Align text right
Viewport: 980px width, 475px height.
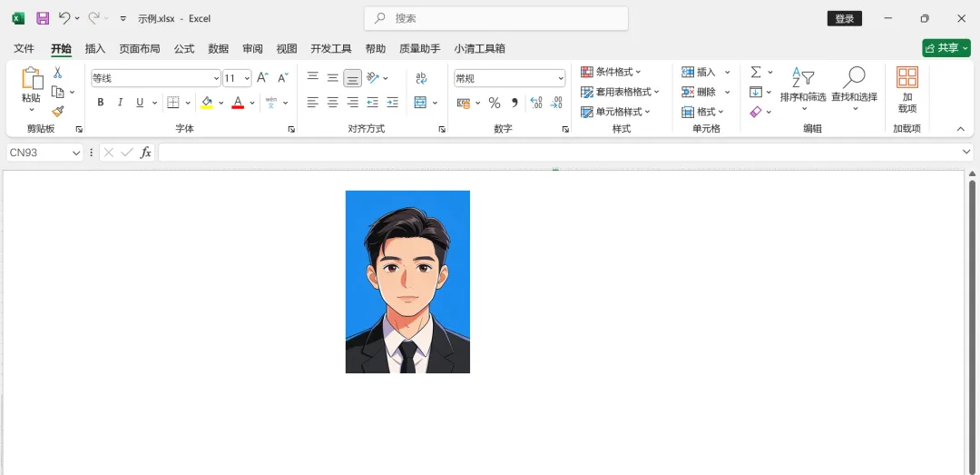353,103
